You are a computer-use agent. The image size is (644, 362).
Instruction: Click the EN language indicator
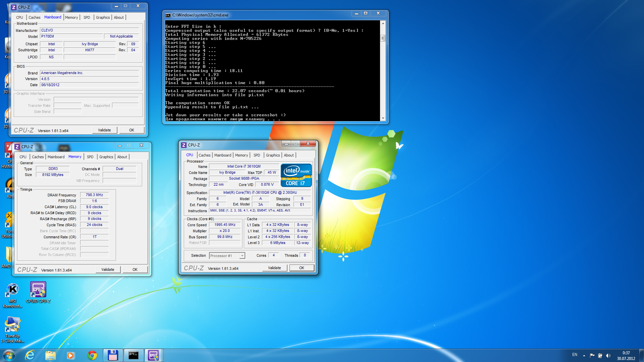575,355
